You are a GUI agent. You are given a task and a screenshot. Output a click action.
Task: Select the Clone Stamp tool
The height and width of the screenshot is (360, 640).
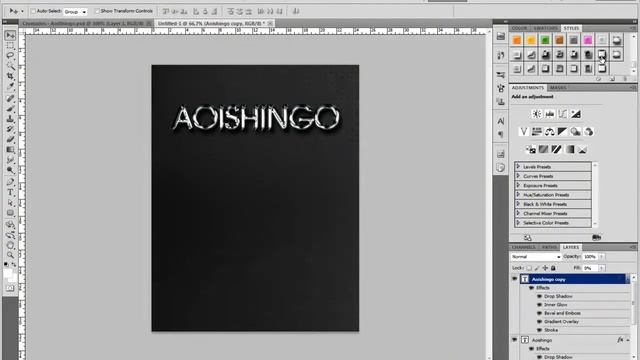click(x=10, y=119)
